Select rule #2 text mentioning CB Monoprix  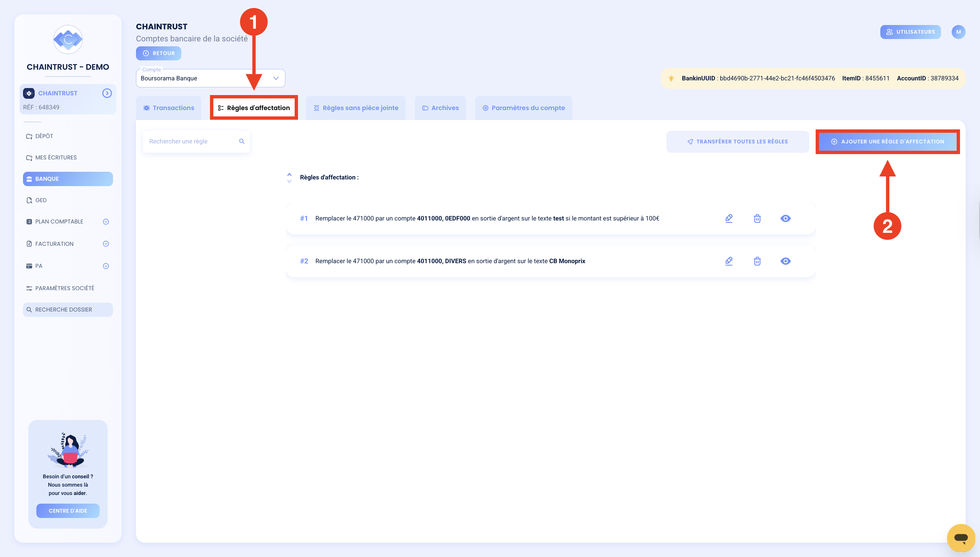[x=450, y=261]
